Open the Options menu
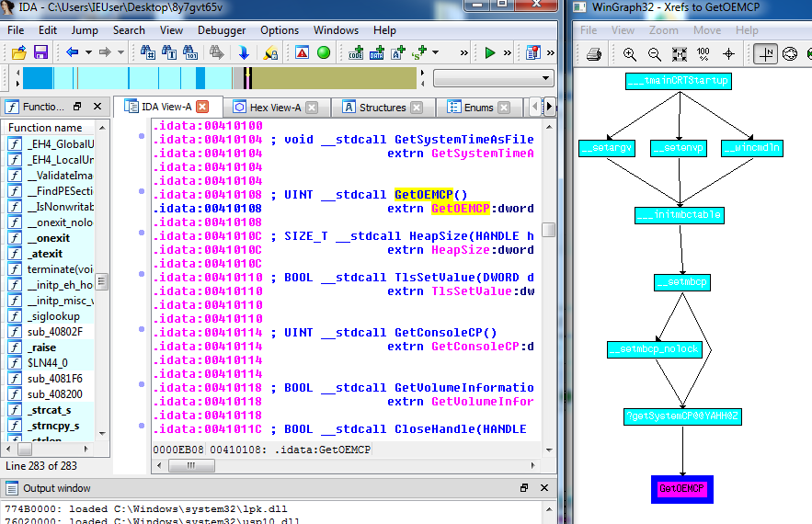This screenshot has height=524, width=812. point(280,30)
